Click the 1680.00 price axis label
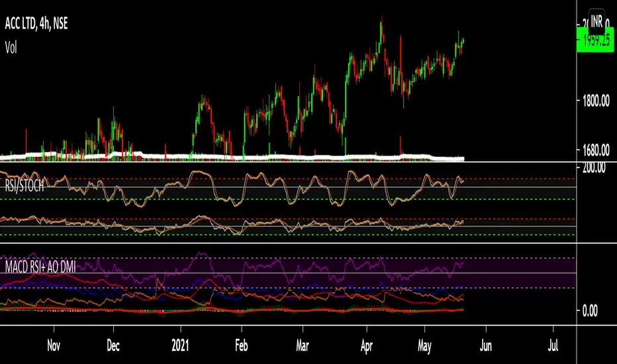 594,150
